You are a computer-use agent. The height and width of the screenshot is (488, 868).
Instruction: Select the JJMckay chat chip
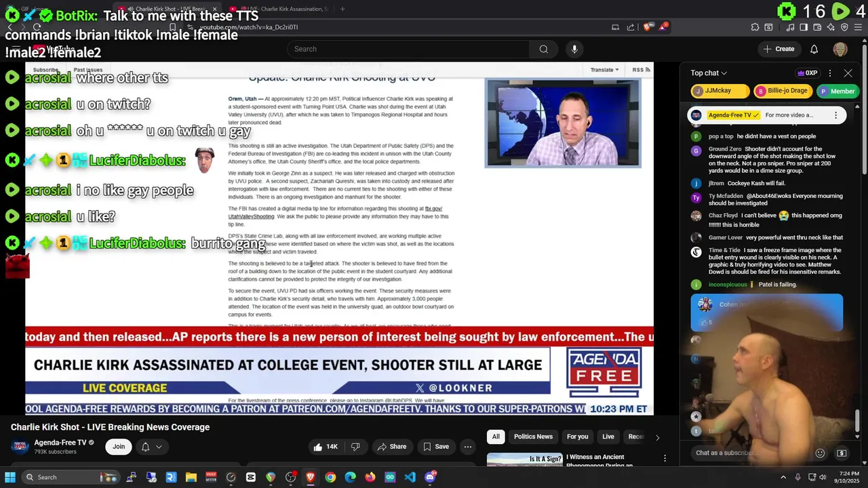coord(719,91)
